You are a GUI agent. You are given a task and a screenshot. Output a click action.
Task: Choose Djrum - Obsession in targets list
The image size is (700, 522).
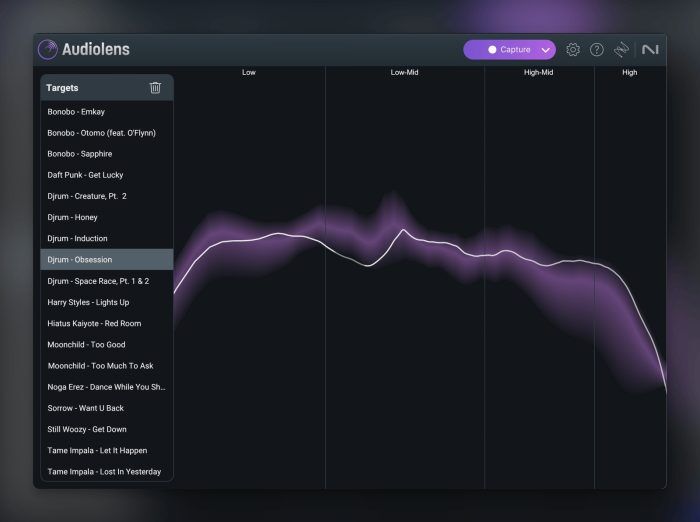(79, 260)
